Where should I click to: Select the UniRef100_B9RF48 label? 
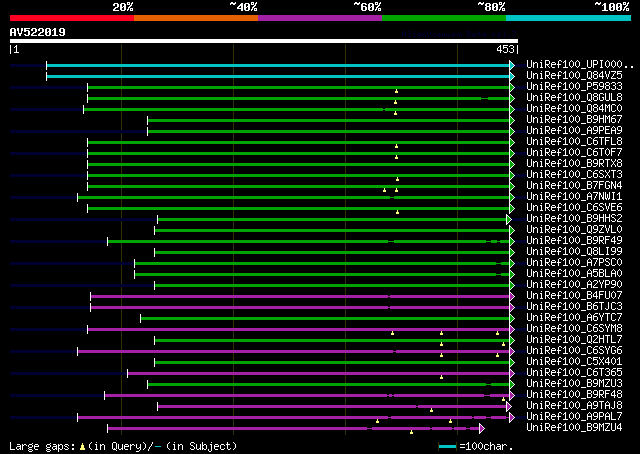click(574, 395)
